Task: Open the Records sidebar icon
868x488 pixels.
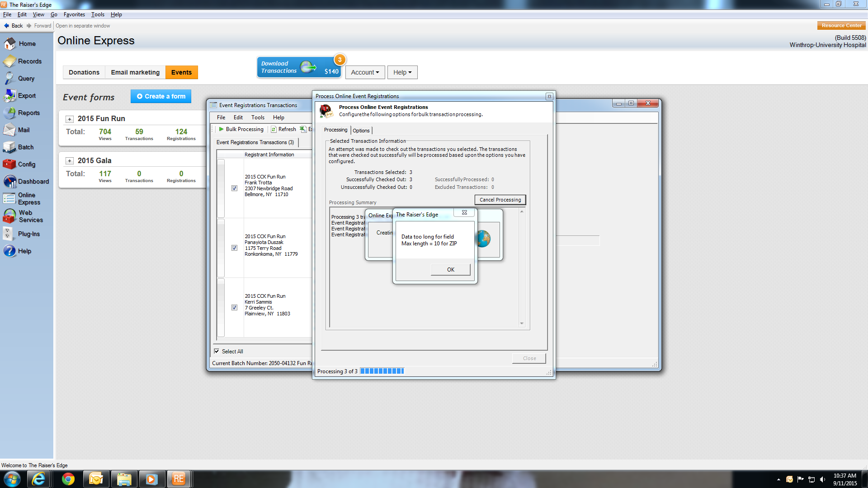Action: click(10, 61)
